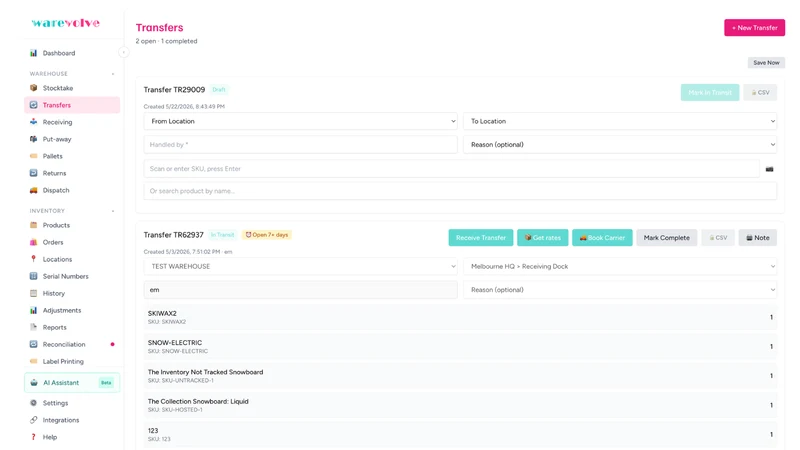Click the History icon
Screen dimensions: 800x450
33,293
